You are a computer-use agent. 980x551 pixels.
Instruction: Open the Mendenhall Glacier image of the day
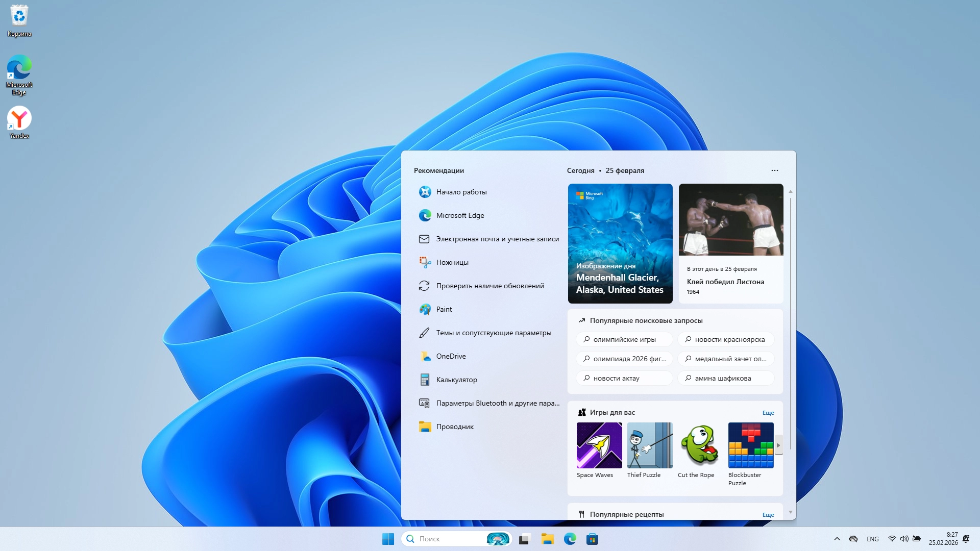pos(620,243)
